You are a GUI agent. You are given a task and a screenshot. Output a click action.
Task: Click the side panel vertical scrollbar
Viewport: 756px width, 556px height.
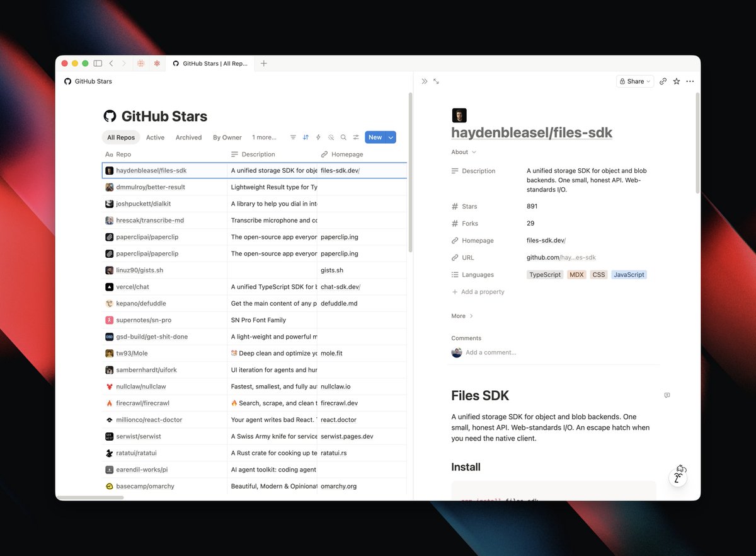click(x=697, y=143)
